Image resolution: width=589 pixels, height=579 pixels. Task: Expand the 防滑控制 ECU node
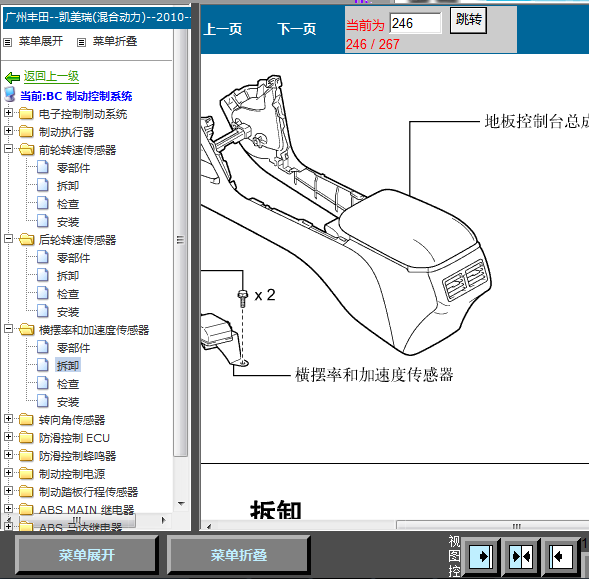coord(8,436)
